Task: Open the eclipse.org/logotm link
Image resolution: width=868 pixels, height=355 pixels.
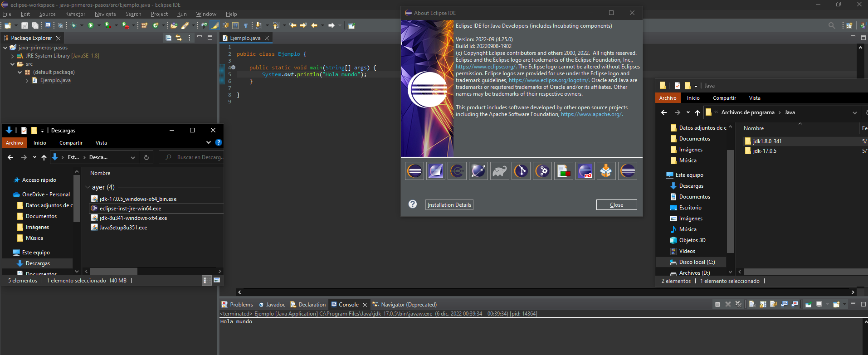Action: pos(549,80)
